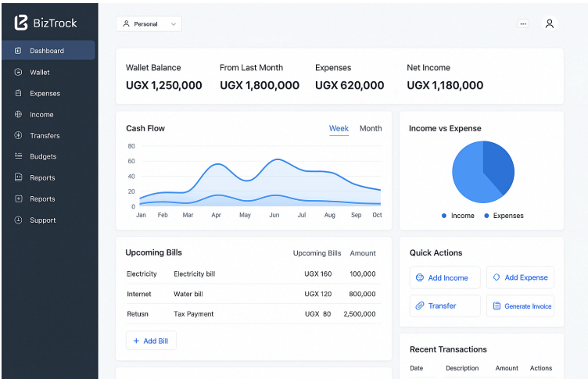Click the Add Expense quick action
Screen dimensions: 588x379
[x=520, y=277]
